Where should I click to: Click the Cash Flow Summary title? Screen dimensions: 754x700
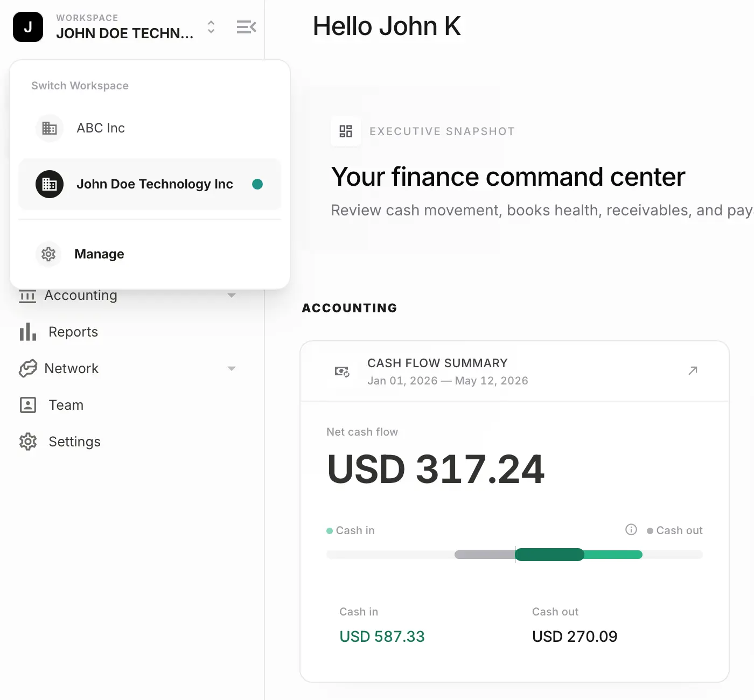coord(437,363)
